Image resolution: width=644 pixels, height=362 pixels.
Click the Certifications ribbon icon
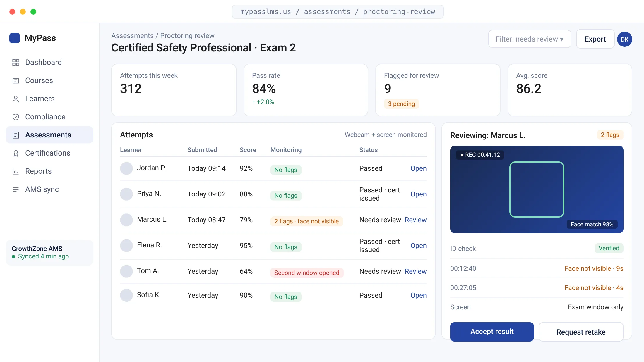coord(16,153)
